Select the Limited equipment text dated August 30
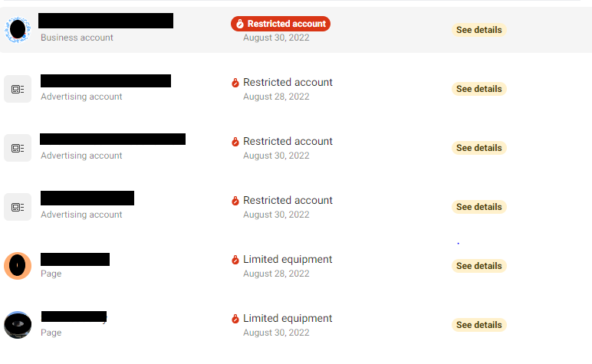 point(288,318)
